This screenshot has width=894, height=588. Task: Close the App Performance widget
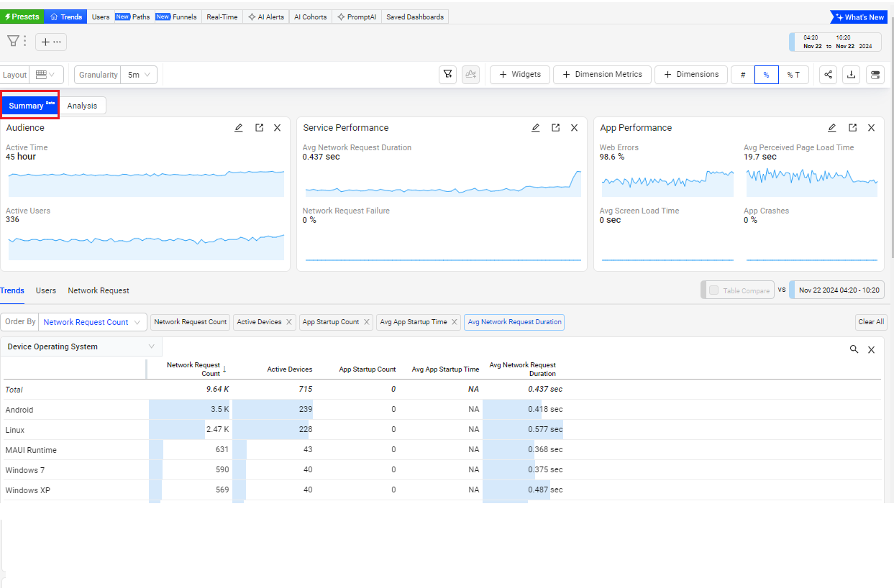click(871, 128)
